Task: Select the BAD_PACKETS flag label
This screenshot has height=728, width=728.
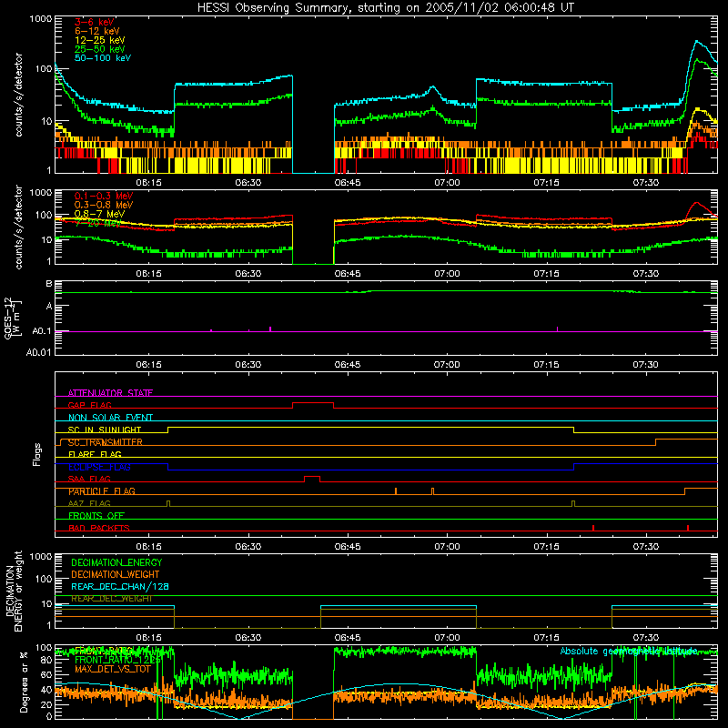Action: pos(99,528)
